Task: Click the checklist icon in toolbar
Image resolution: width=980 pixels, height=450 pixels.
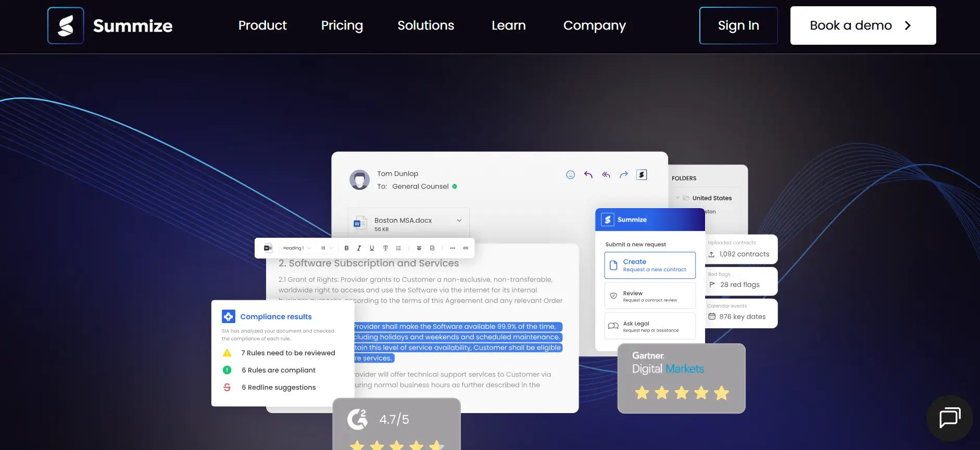Action: (432, 248)
